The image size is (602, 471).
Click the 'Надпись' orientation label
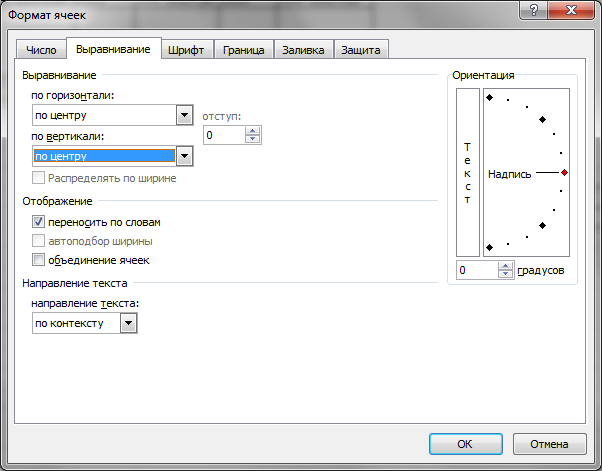509,174
